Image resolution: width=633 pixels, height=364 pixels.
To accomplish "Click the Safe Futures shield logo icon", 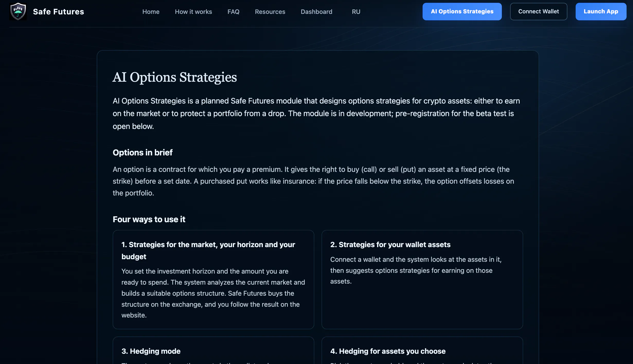I will (x=18, y=12).
